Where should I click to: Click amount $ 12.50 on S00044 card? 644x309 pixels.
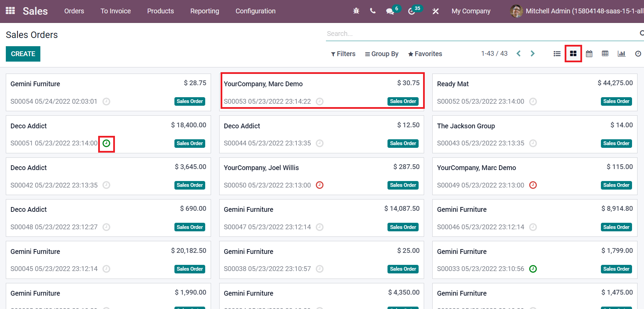(x=408, y=125)
